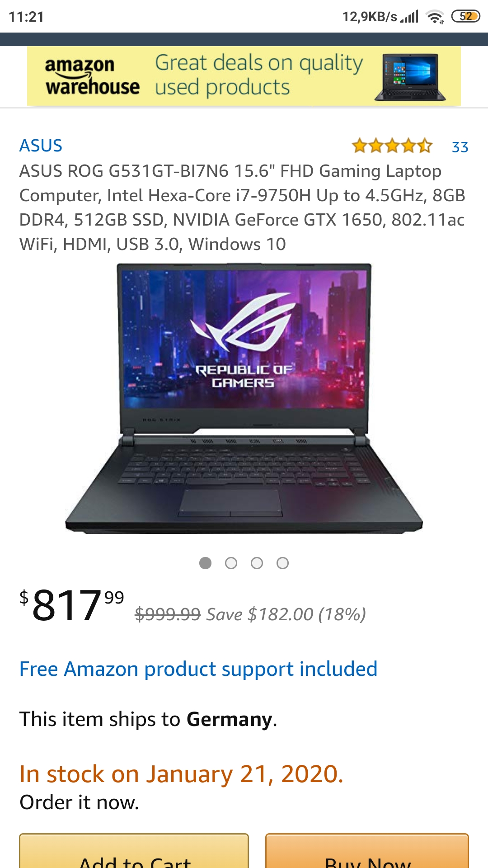Open the star rating reviews
The width and height of the screenshot is (488, 868).
pyautogui.click(x=392, y=146)
